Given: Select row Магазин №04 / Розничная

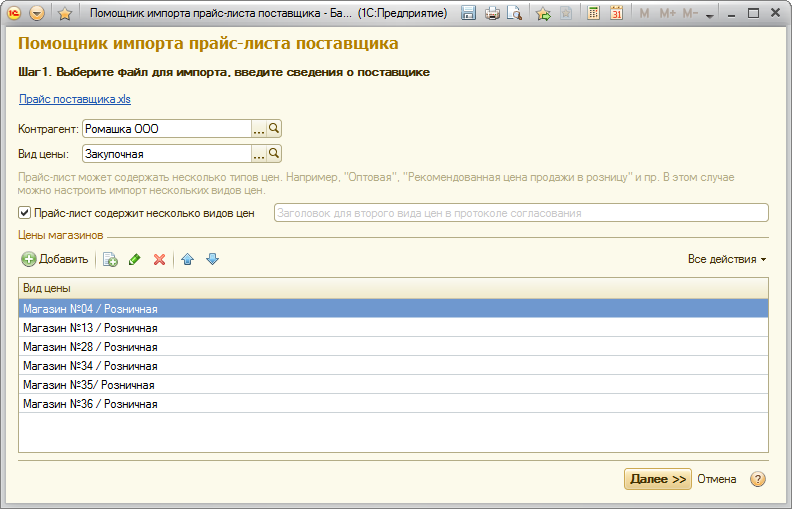Looking at the screenshot, I should (393, 309).
